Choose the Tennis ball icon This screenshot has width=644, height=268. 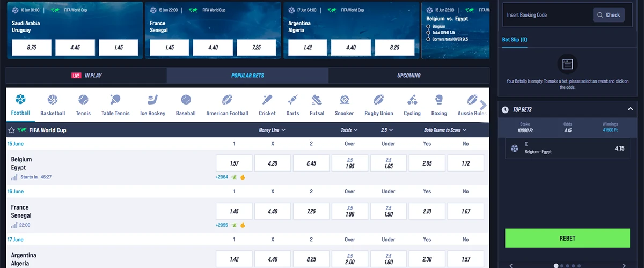click(83, 100)
